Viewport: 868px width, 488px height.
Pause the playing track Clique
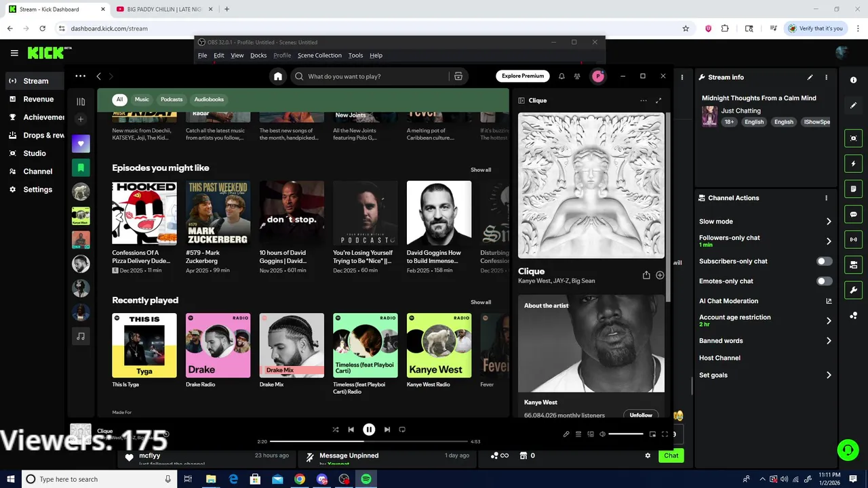tap(369, 430)
